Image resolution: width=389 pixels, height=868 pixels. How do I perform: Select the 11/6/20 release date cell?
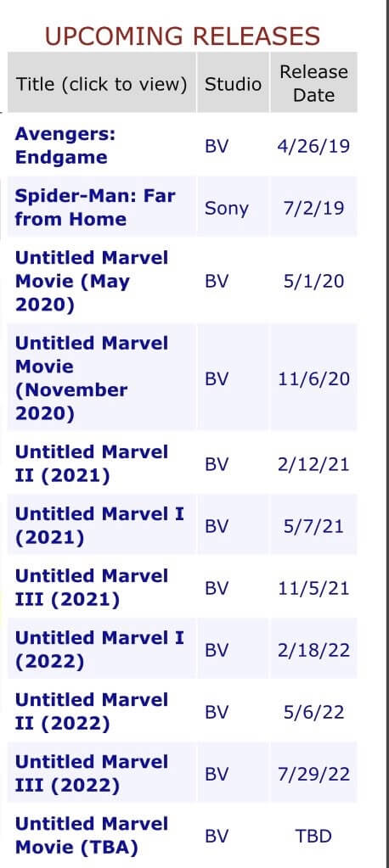[x=313, y=378]
